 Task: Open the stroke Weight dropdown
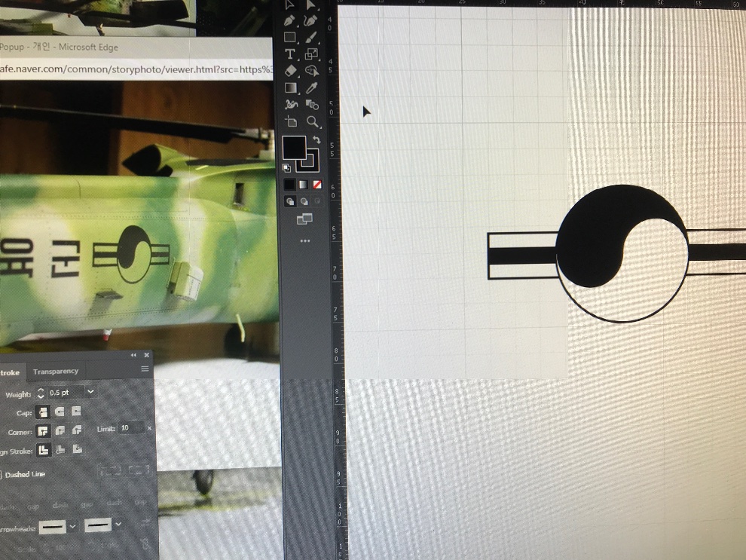click(x=90, y=393)
